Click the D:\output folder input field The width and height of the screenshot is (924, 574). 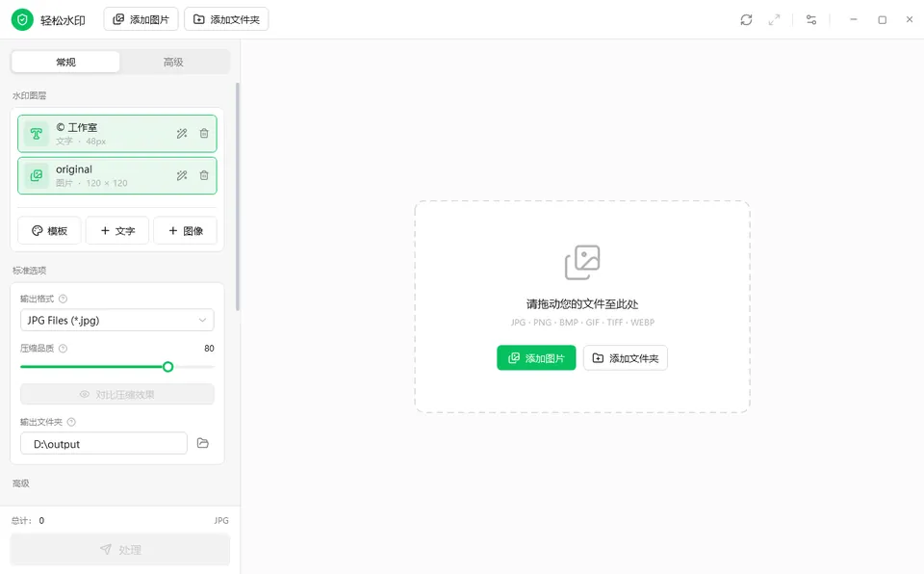point(104,444)
